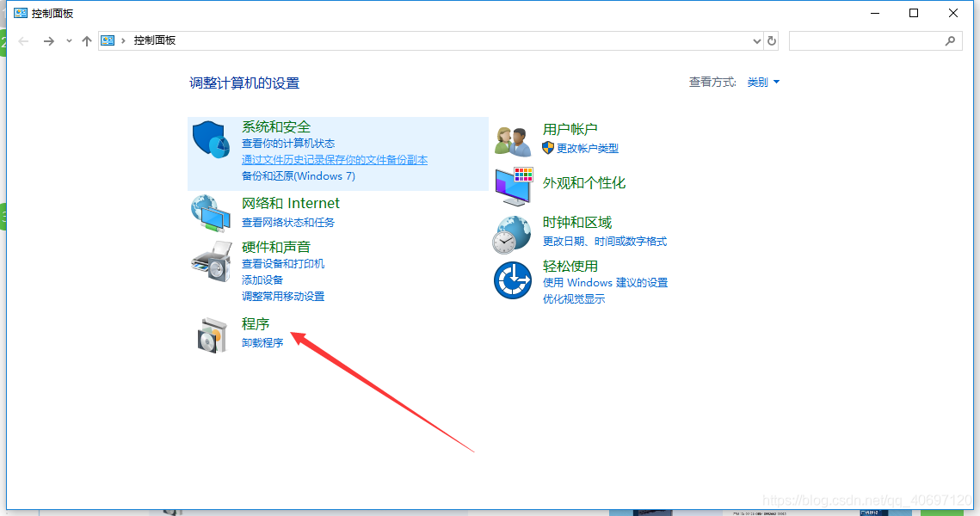The image size is (980, 516).
Task: Open 备份和还原(Windows 7) link
Action: pos(298,176)
